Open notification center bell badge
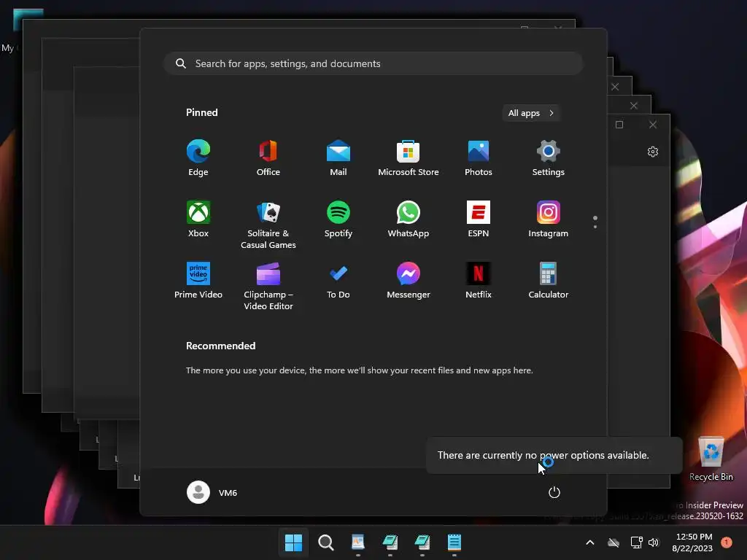 (727, 542)
